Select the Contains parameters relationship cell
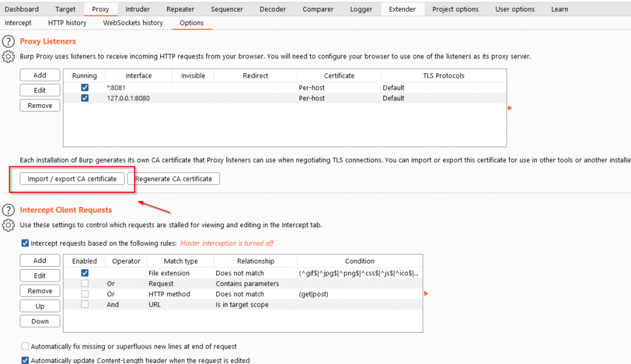631x364 pixels. pos(256,283)
